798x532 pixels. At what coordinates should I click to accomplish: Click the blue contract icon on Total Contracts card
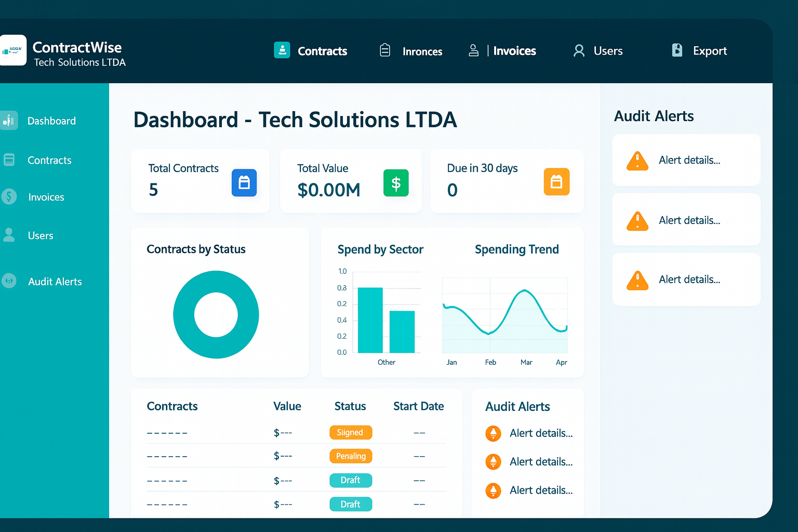pos(244,183)
